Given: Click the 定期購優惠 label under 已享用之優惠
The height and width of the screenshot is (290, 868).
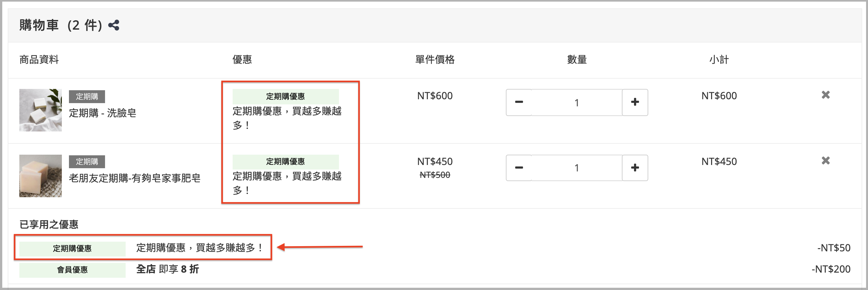Looking at the screenshot, I should pyautogui.click(x=72, y=248).
